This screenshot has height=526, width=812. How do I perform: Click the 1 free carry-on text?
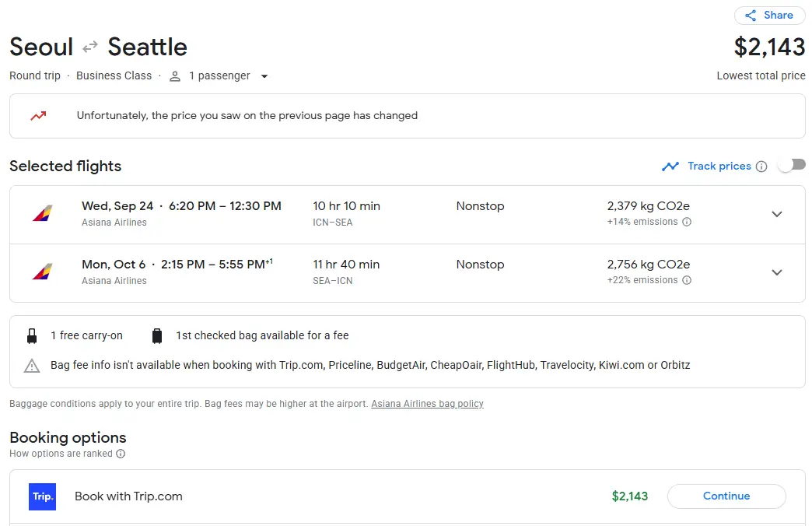[x=86, y=336]
